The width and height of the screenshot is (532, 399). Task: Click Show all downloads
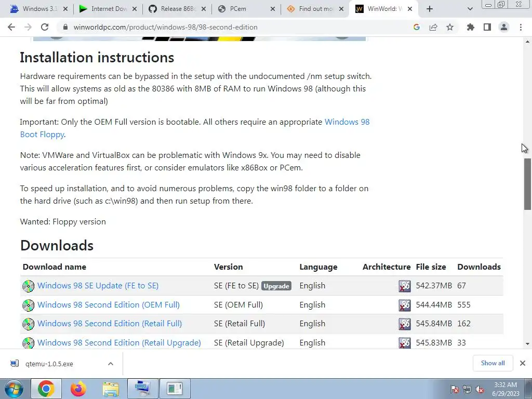tap(493, 363)
